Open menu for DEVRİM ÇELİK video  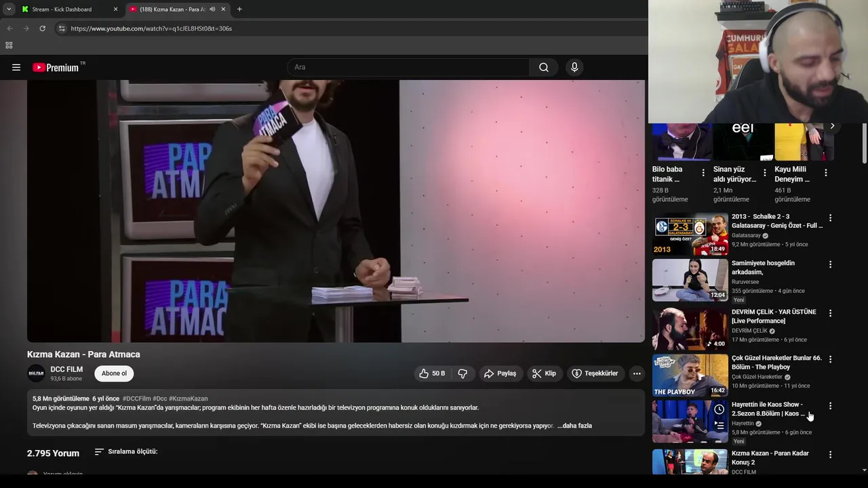click(830, 313)
